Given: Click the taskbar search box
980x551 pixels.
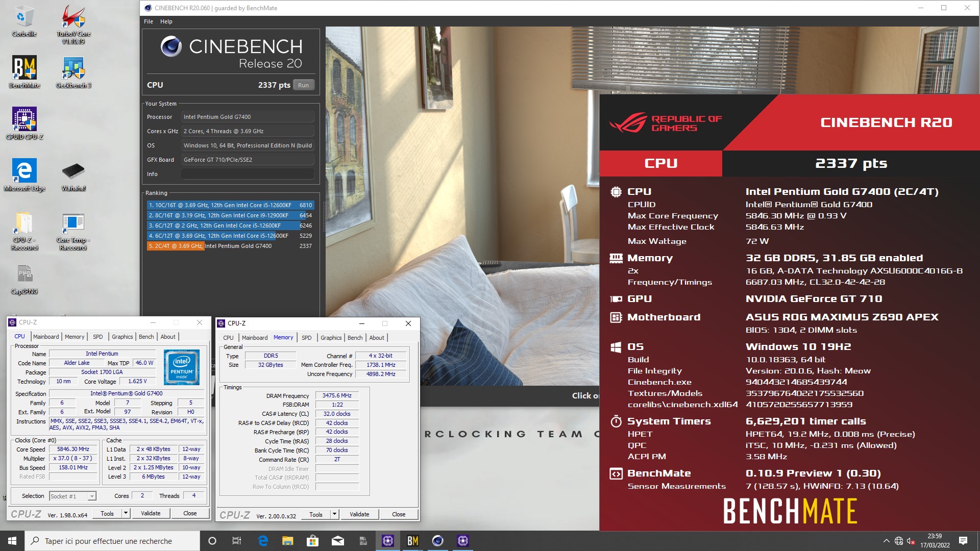Looking at the screenshot, I should [112, 541].
